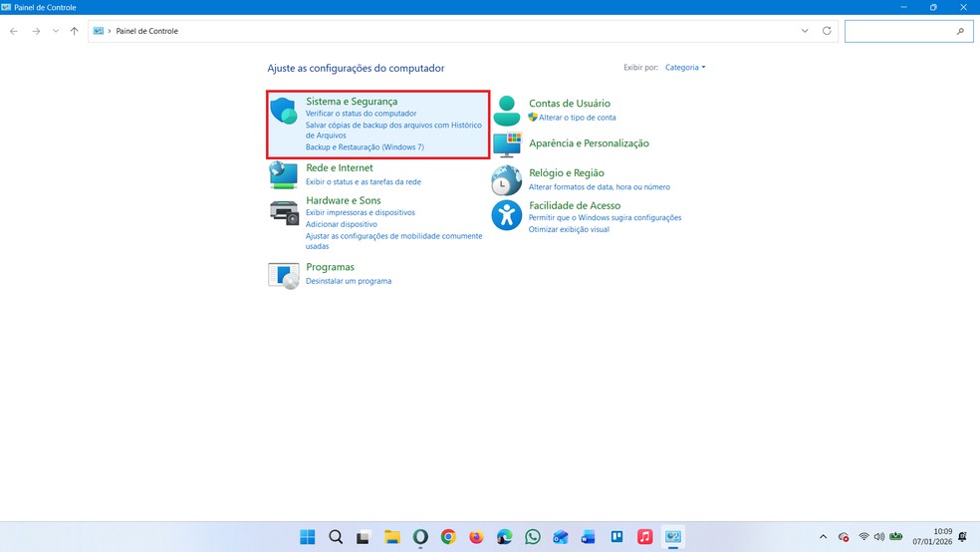Show hidden tray icons chevron
Image resolution: width=980 pixels, height=552 pixels.
click(823, 537)
